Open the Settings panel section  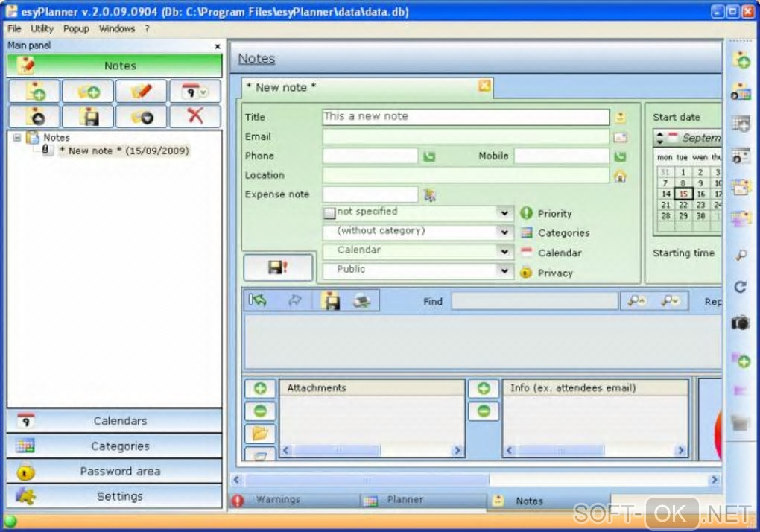[x=115, y=496]
